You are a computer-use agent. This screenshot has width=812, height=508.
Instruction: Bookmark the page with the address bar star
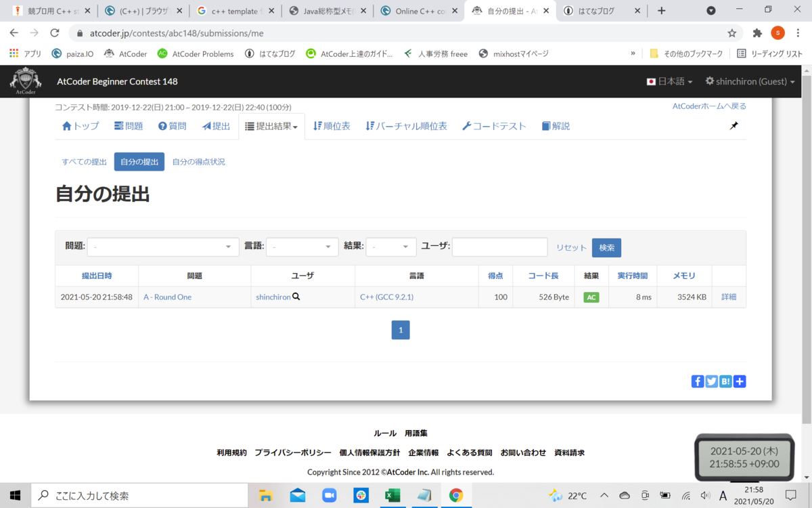pyautogui.click(x=734, y=32)
